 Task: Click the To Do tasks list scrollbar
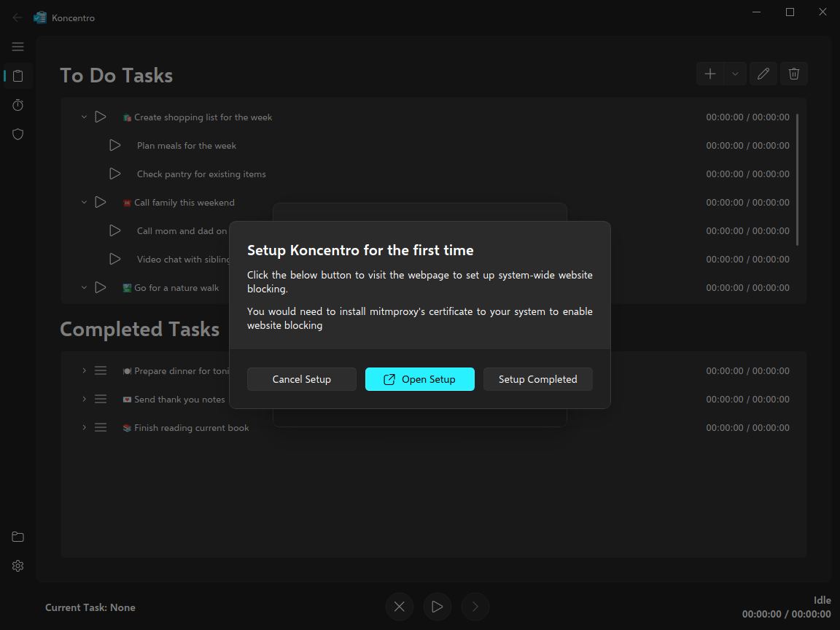(x=797, y=179)
